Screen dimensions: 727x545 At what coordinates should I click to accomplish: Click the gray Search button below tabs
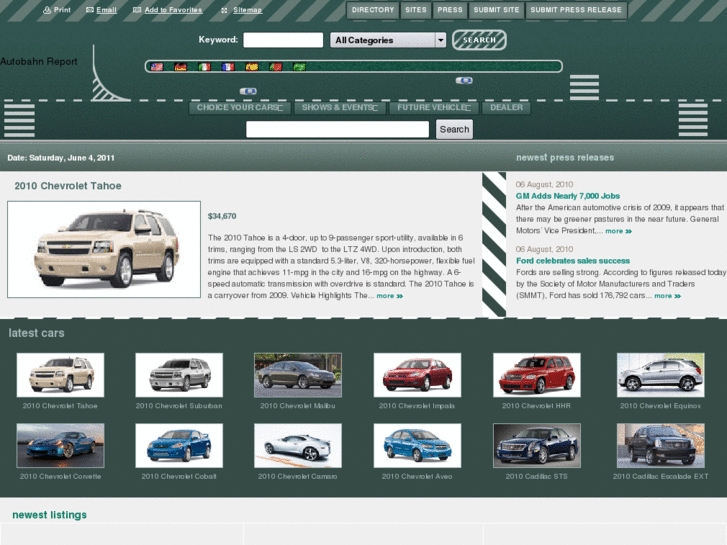(454, 129)
